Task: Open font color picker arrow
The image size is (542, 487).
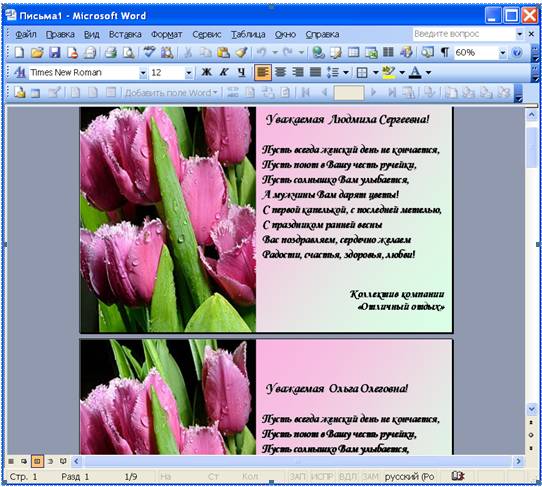Action: (428, 72)
